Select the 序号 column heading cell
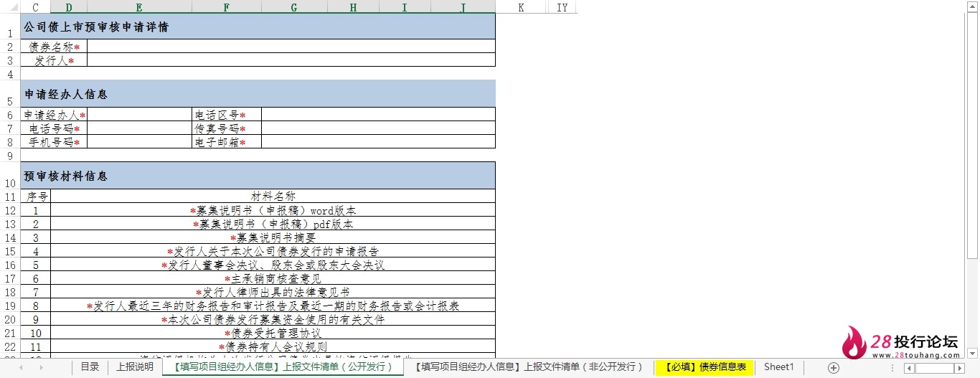 point(36,196)
